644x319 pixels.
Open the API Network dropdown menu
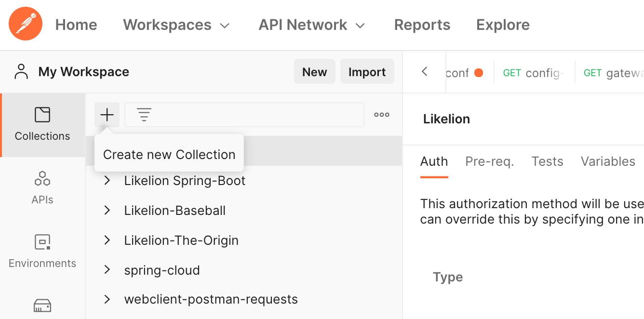pyautogui.click(x=311, y=25)
